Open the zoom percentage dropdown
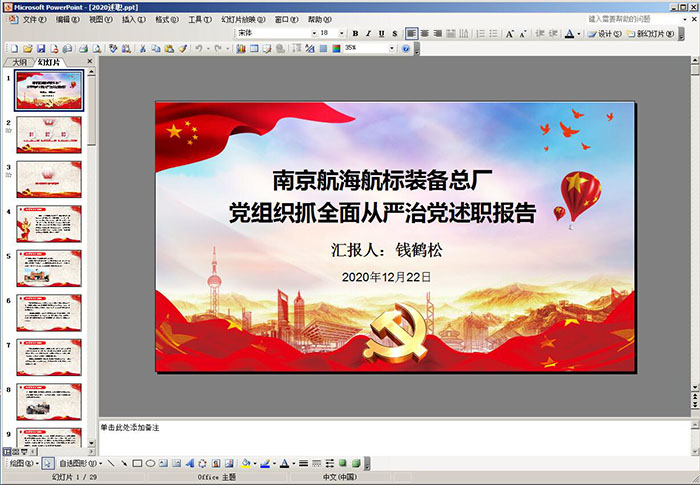The height and width of the screenshot is (485, 700). point(392,49)
